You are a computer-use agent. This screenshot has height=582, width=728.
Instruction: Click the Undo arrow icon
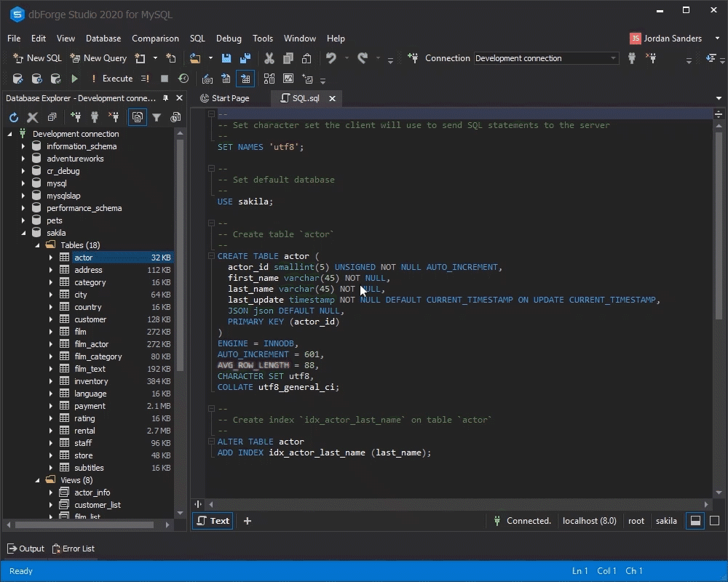click(331, 58)
